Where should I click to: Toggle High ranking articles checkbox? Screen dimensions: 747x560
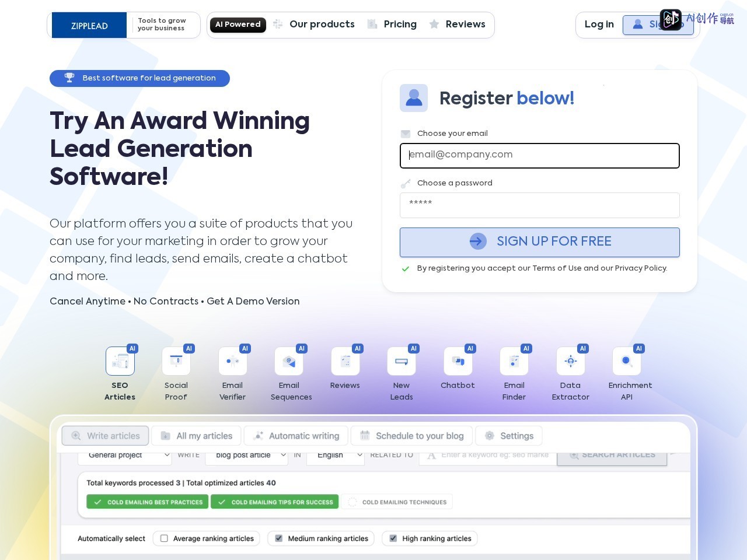point(393,538)
